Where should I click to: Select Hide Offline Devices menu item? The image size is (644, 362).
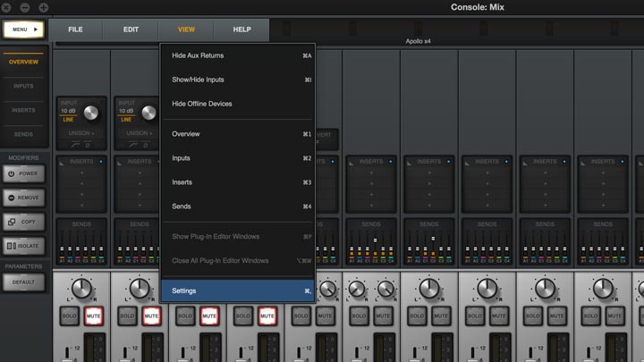point(238,104)
